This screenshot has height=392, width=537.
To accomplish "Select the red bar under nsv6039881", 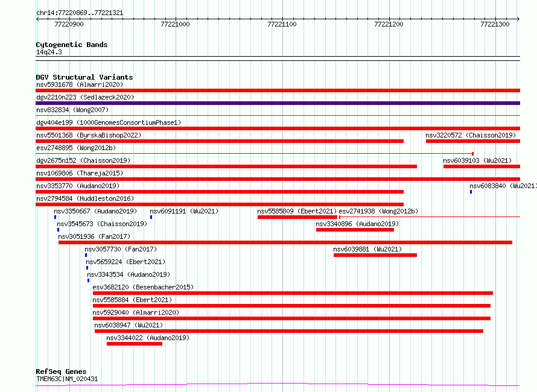I will click(375, 255).
